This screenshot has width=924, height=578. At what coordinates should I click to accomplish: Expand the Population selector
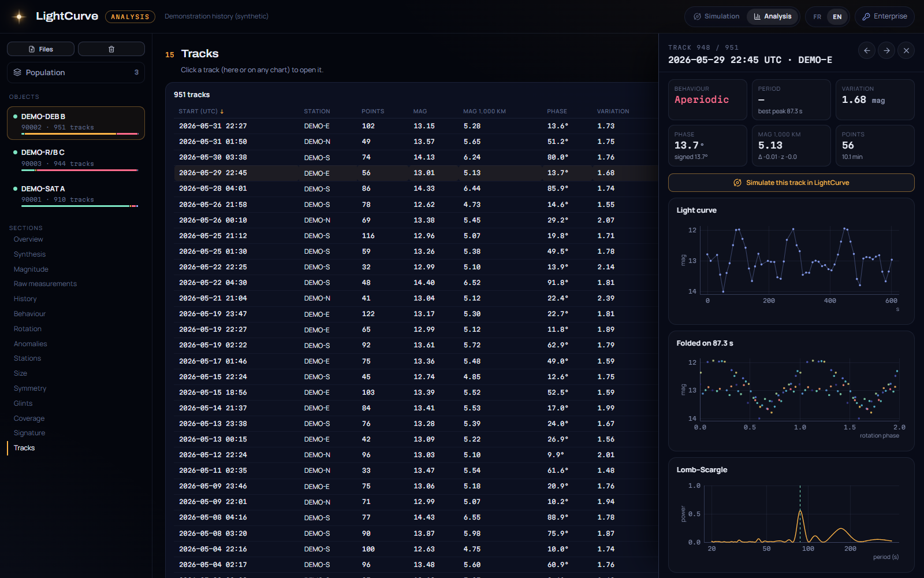[76, 72]
